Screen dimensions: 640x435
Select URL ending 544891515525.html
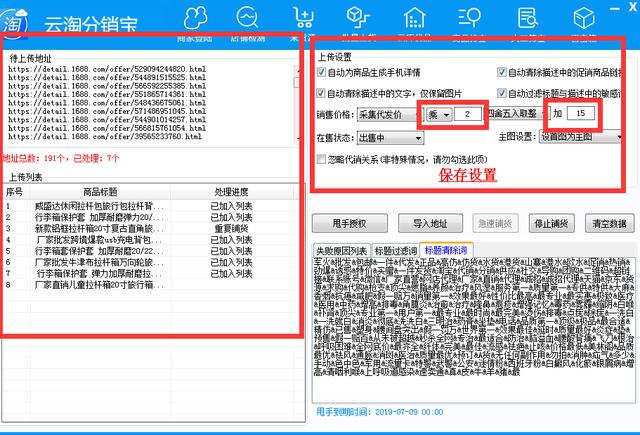click(x=107, y=77)
